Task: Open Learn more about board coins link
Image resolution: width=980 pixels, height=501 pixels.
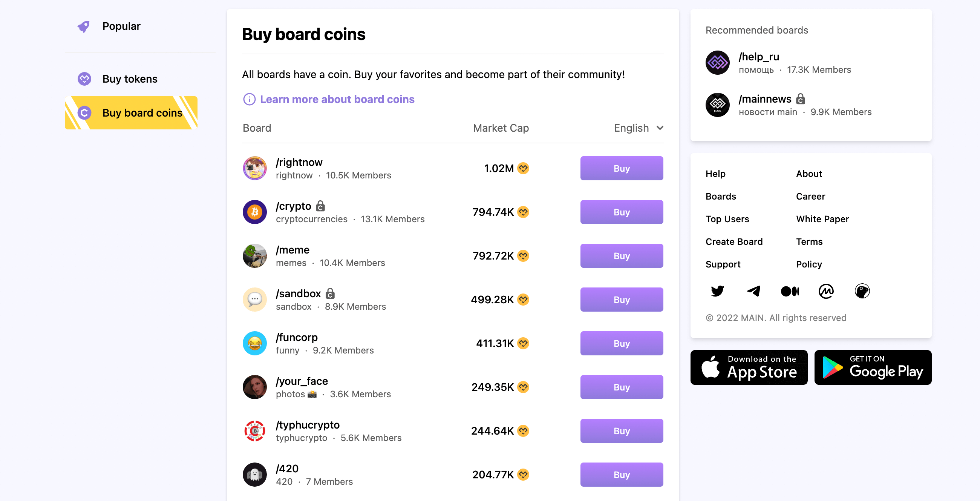Action: (337, 99)
